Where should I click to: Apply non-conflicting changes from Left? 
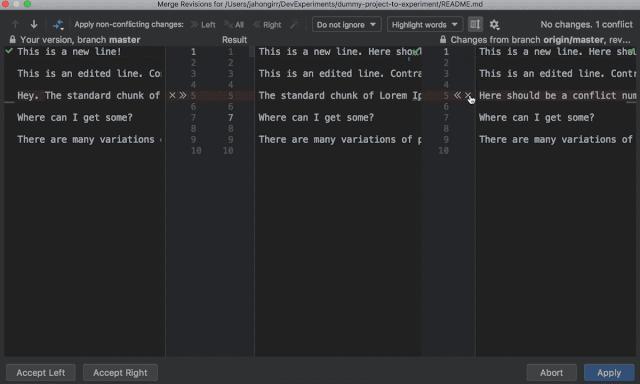[203, 24]
